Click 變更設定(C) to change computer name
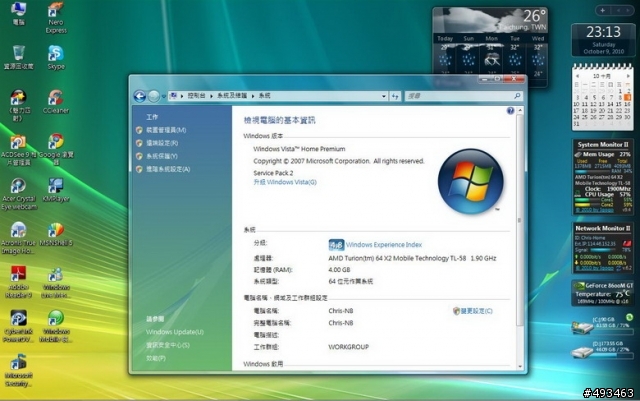Screen dimensions: 640x401 (x=476, y=311)
